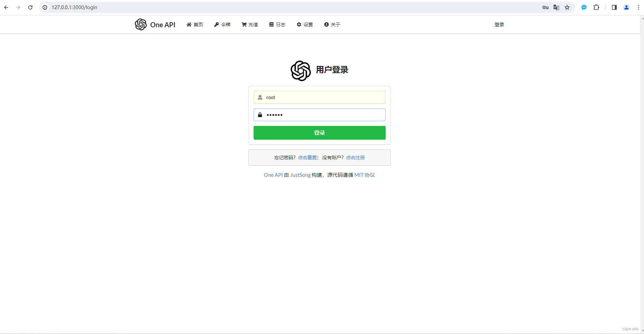Reload the page with refresh icon
This screenshot has width=644, height=334.
click(x=30, y=7)
